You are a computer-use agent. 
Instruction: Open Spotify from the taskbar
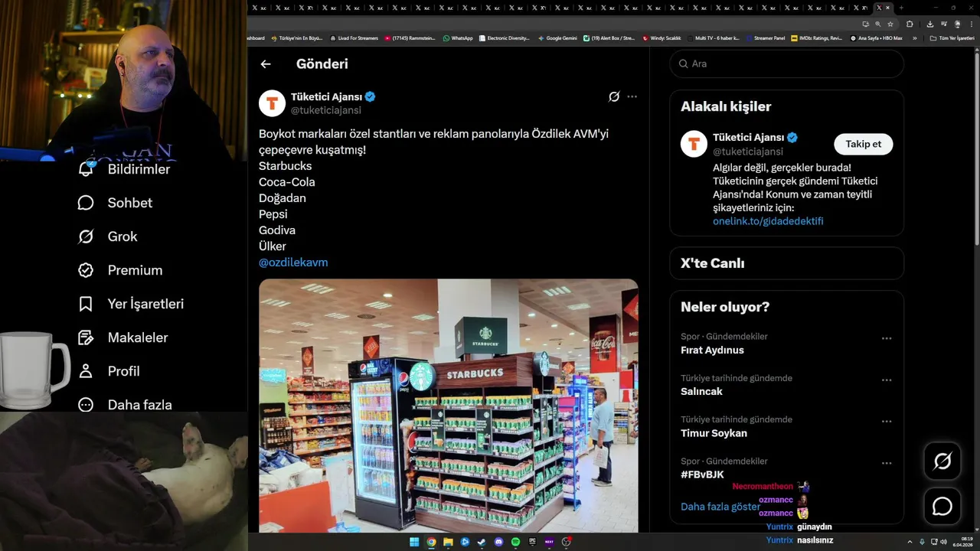(x=515, y=542)
